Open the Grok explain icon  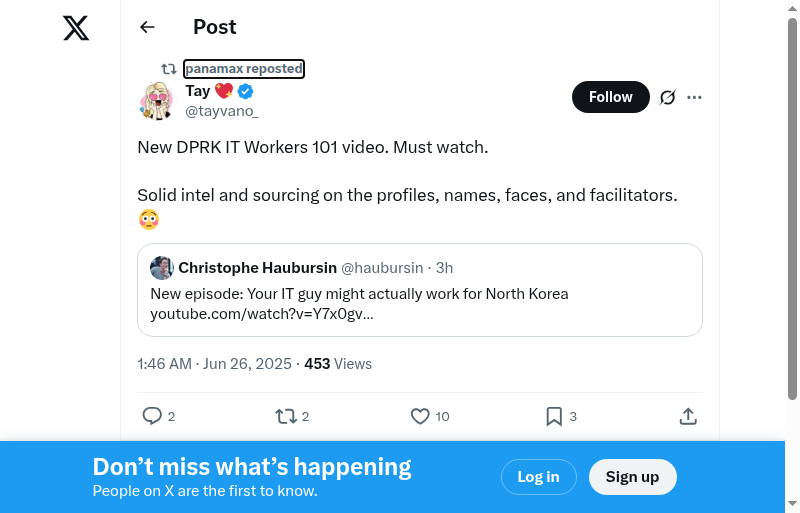click(x=668, y=97)
